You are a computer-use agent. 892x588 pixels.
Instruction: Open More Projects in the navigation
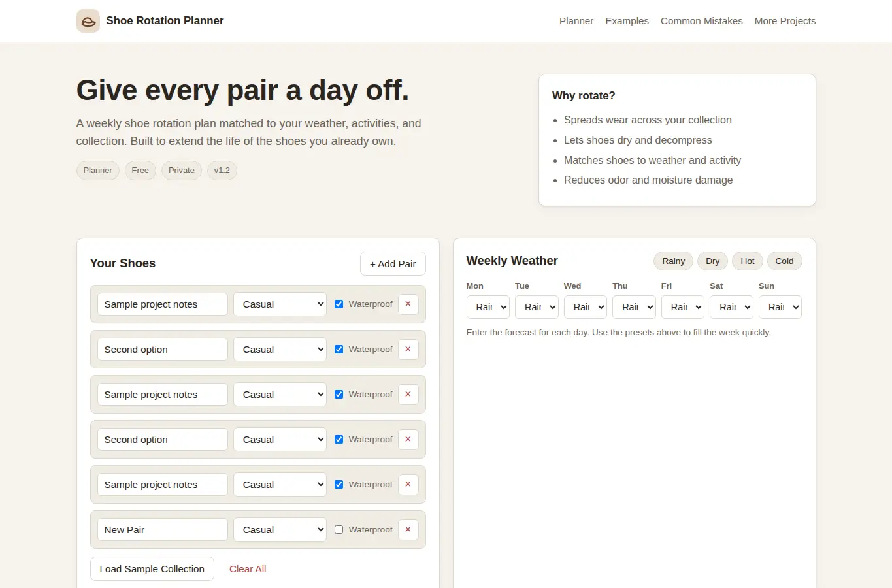[x=785, y=21]
